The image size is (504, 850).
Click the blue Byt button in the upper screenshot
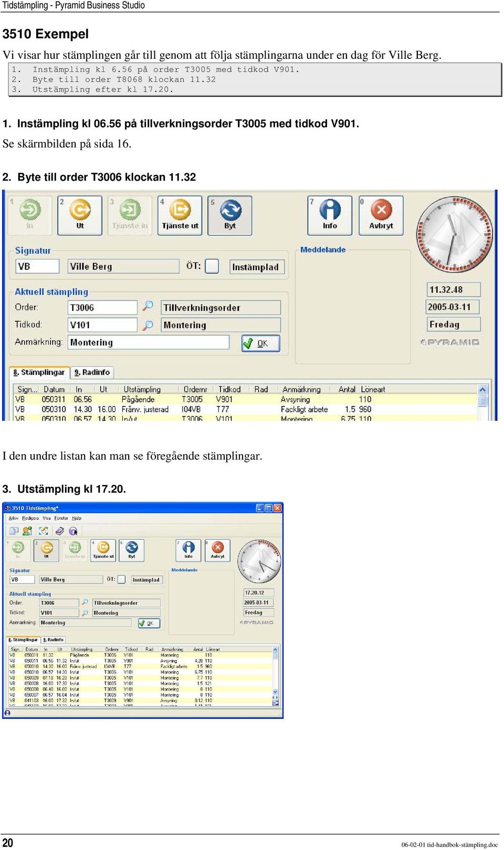click(230, 215)
